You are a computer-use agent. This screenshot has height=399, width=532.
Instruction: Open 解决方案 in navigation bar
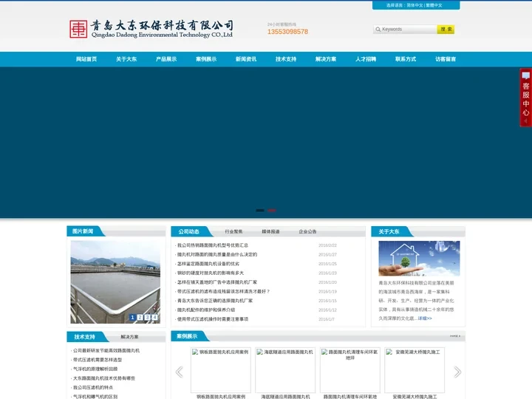326,59
